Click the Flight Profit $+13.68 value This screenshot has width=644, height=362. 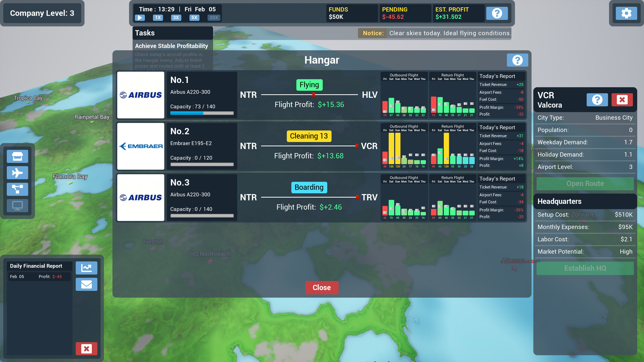[330, 156]
